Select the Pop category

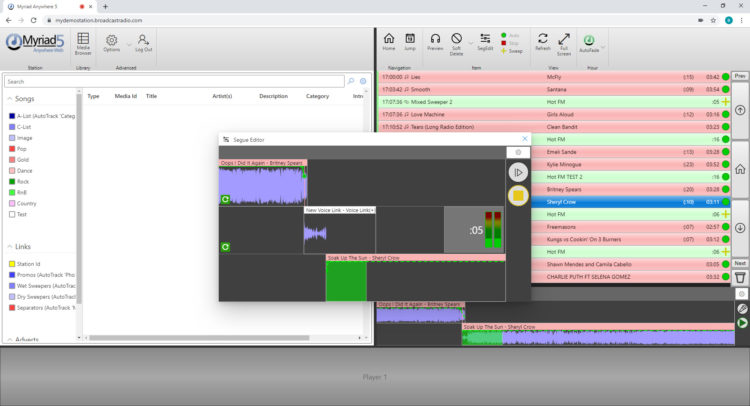coord(18,149)
